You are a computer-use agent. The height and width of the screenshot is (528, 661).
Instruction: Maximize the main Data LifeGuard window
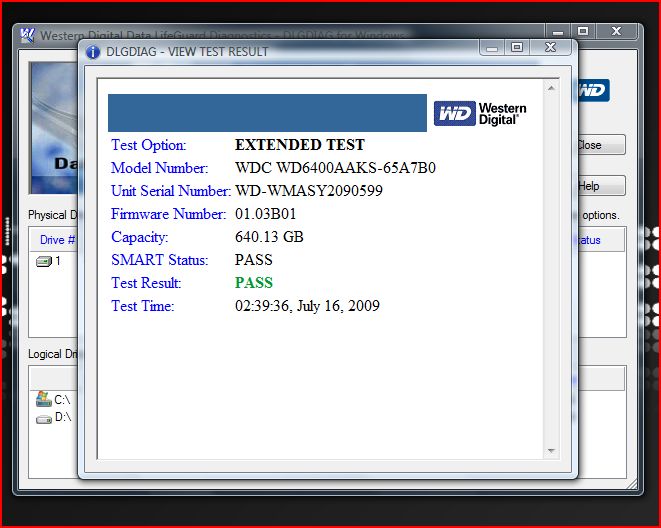[x=583, y=31]
